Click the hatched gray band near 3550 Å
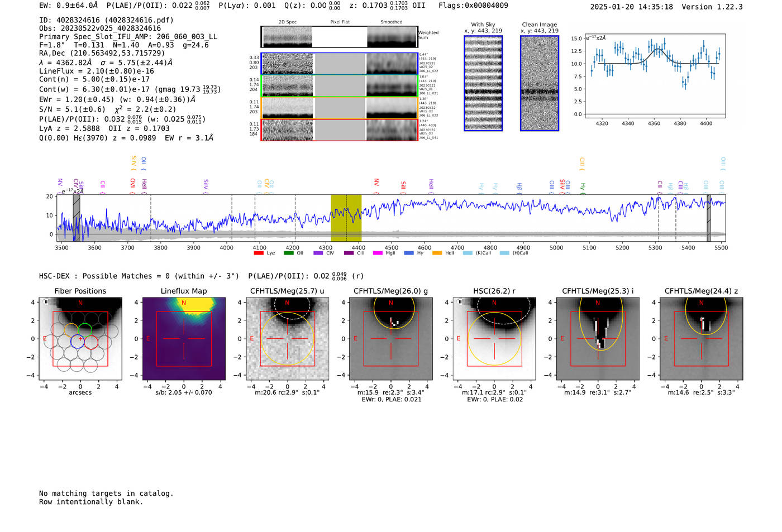The height and width of the screenshot is (532, 782). coord(77,218)
